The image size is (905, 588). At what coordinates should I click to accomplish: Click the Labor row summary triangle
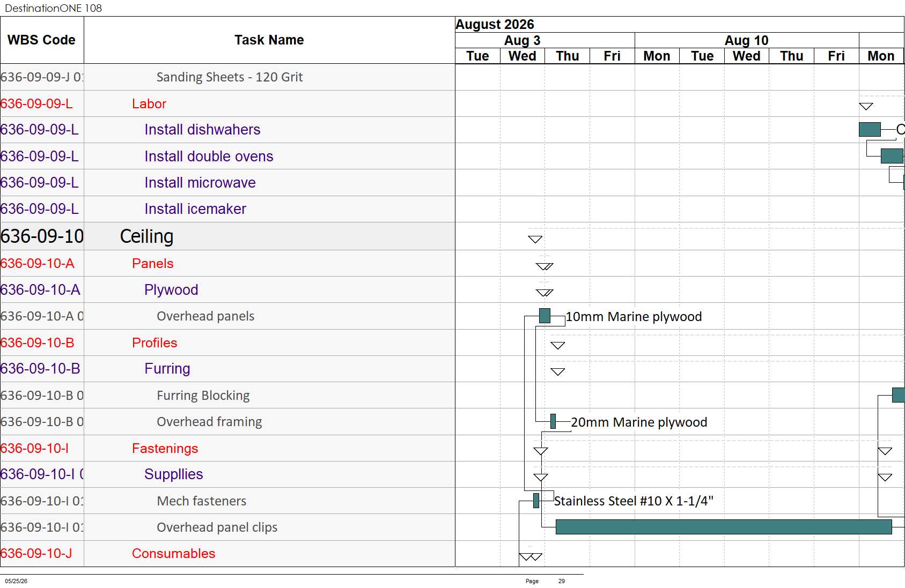point(866,106)
